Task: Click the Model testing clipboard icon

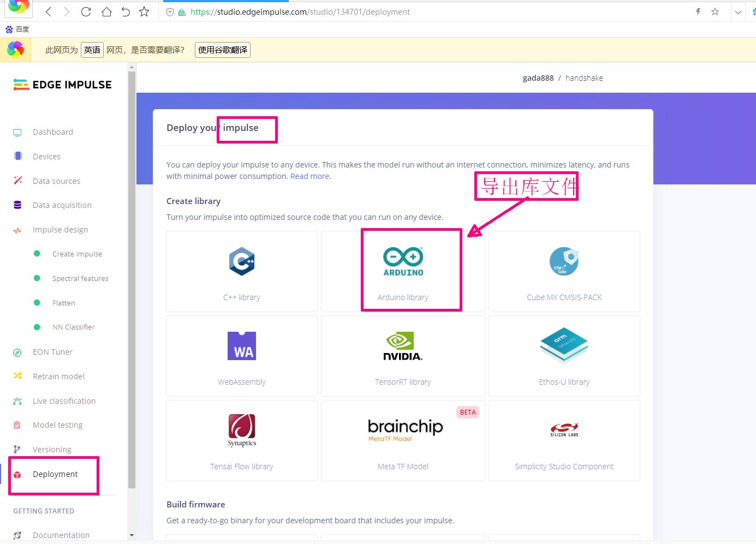Action: (x=17, y=425)
